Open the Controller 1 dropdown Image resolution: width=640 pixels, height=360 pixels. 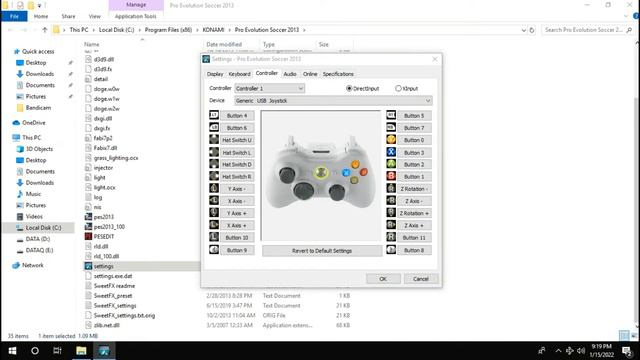pyautogui.click(x=269, y=88)
